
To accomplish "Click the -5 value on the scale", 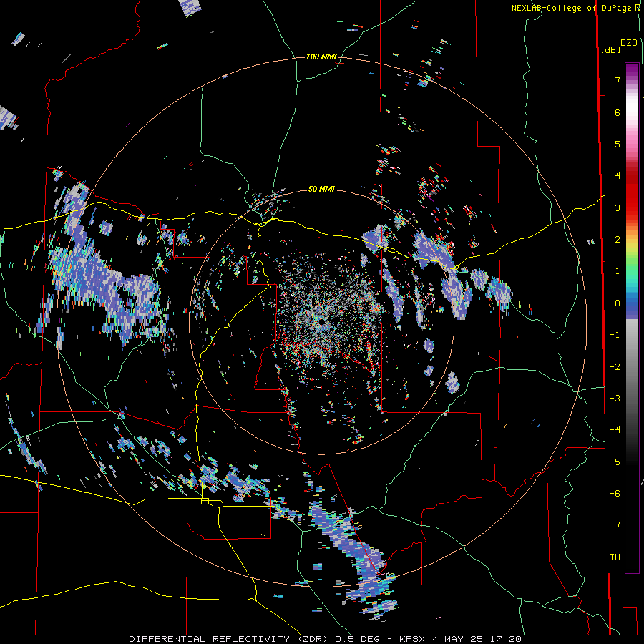I will [x=615, y=462].
